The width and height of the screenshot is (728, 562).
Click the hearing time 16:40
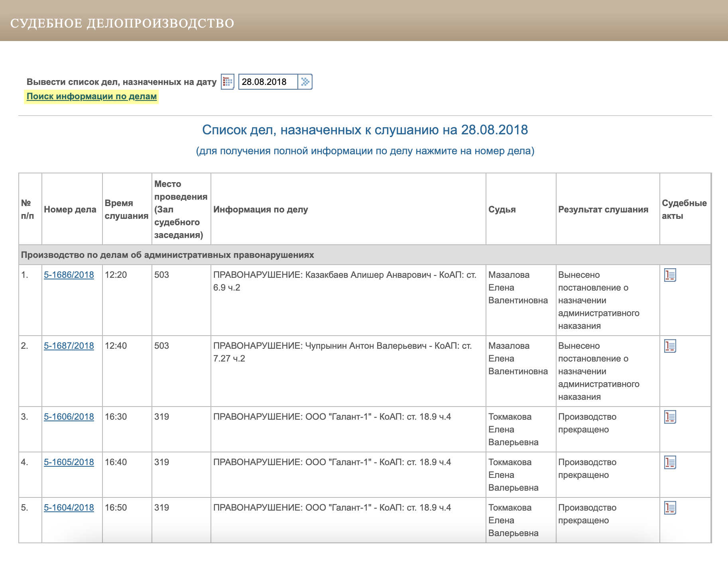116,462
